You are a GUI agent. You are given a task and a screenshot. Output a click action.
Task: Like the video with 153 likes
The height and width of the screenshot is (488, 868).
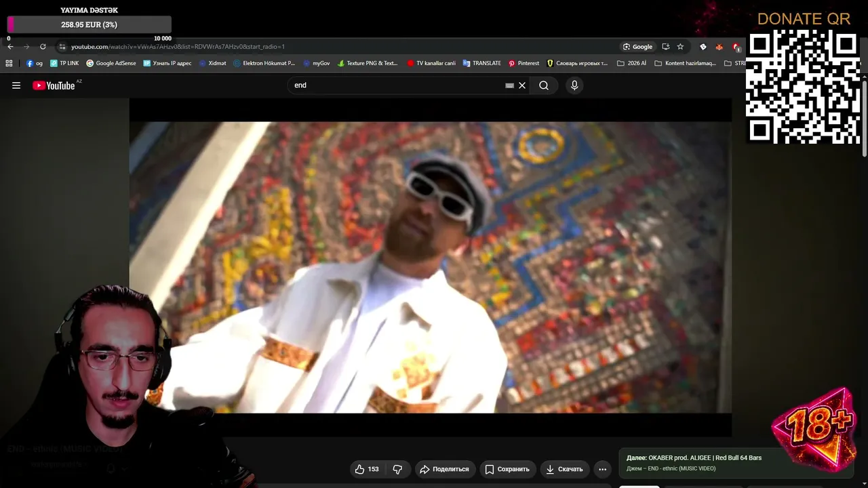coord(367,469)
